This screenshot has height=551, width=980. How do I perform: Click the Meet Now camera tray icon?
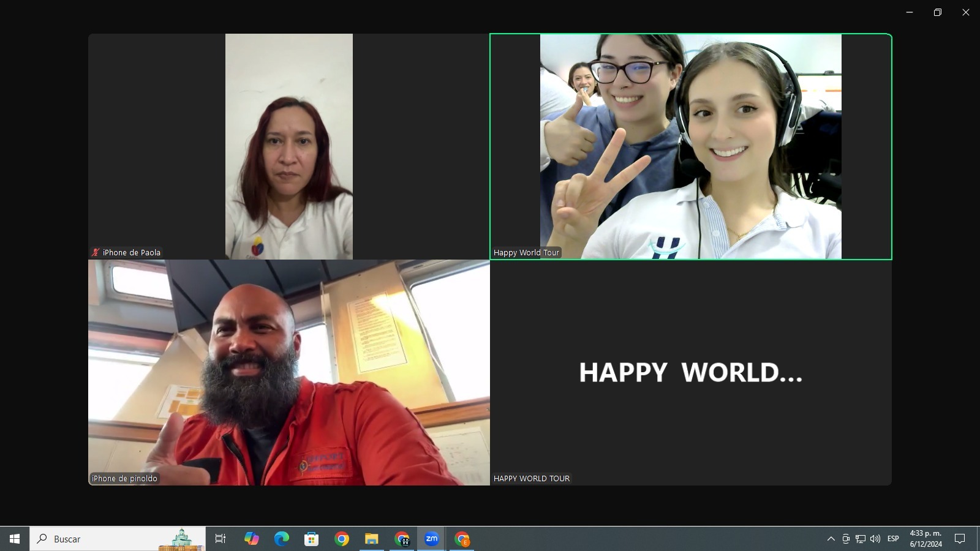(x=846, y=539)
